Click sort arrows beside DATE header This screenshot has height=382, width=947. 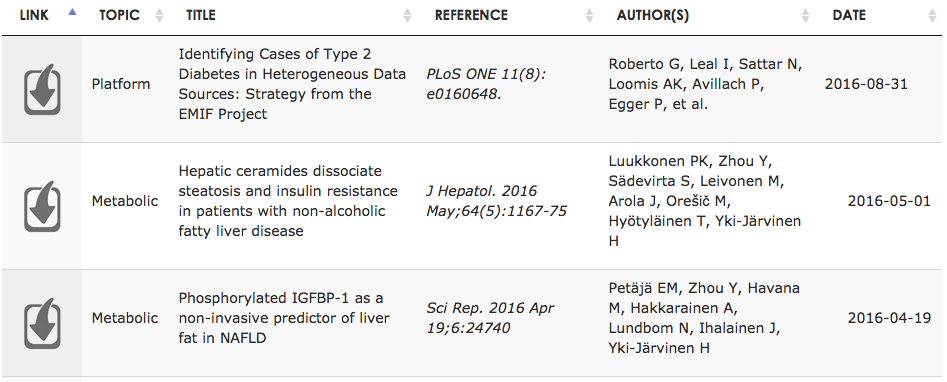[933, 16]
